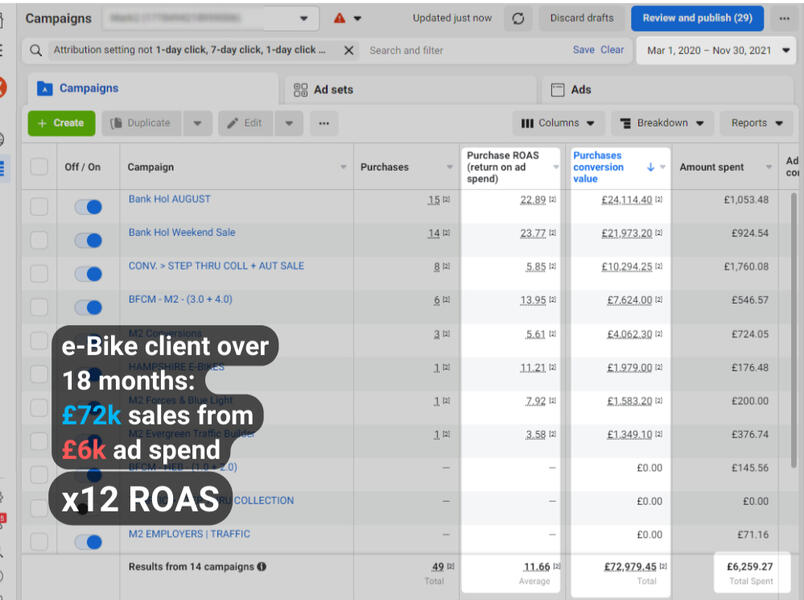Image resolution: width=804 pixels, height=600 pixels.
Task: Open the date range picker dropdown
Action: 718,50
